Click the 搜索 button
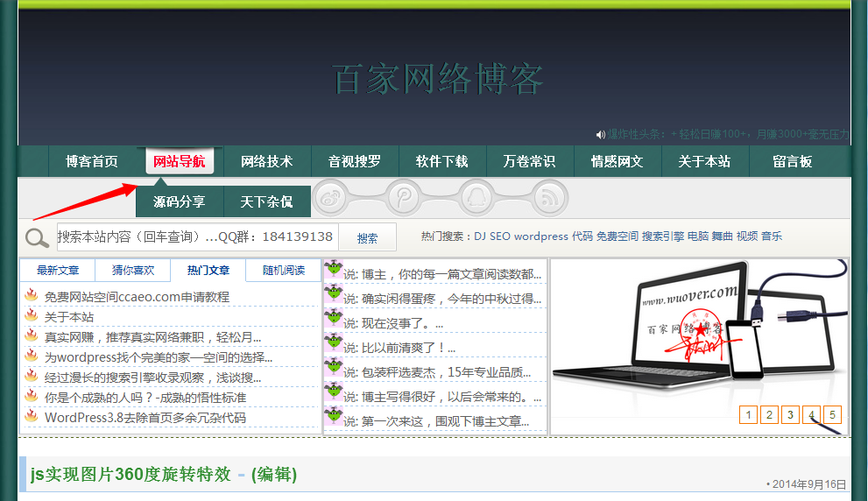 point(368,237)
